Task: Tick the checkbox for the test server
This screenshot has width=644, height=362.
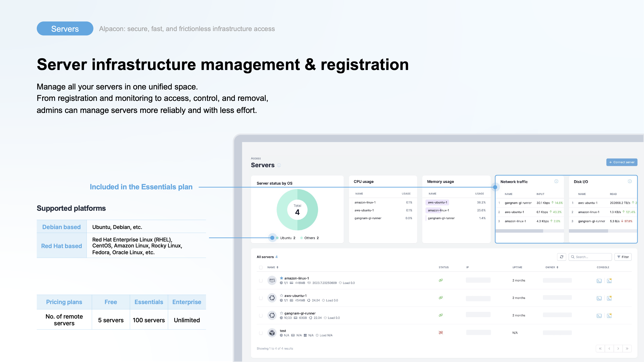Action: coord(261,333)
